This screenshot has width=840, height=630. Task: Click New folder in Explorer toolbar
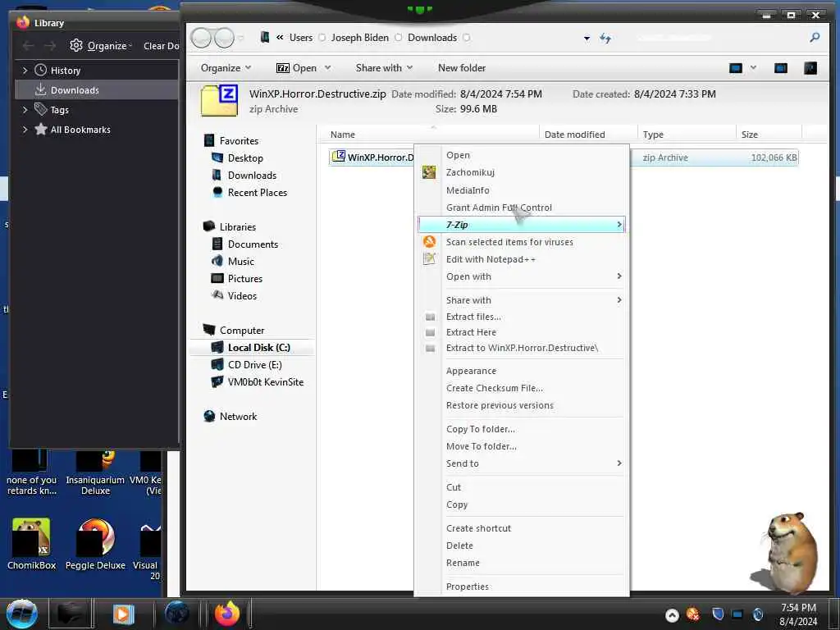462,68
